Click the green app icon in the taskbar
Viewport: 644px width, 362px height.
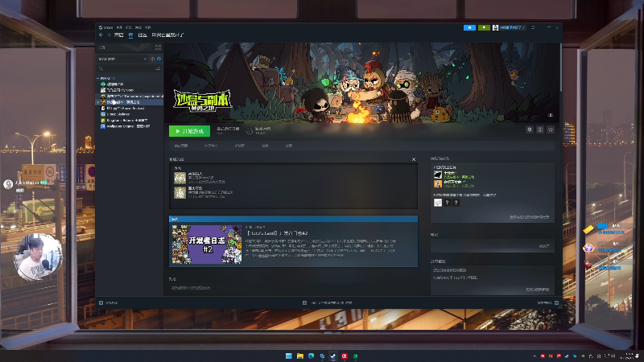[355, 356]
